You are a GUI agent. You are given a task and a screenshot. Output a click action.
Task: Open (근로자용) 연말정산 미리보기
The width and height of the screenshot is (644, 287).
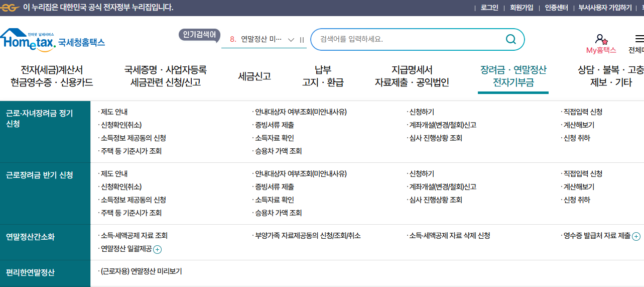pos(141,271)
